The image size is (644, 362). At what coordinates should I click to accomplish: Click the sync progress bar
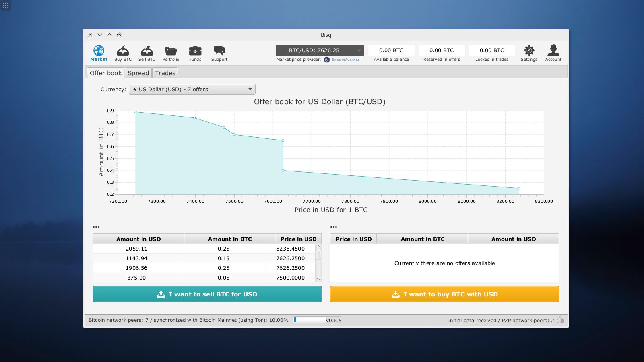coord(309,320)
